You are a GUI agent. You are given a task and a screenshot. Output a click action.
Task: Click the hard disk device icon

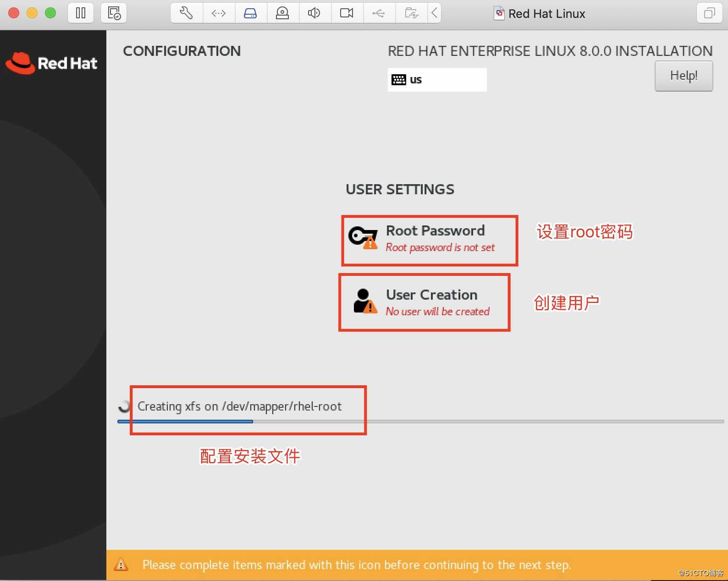[x=250, y=13]
